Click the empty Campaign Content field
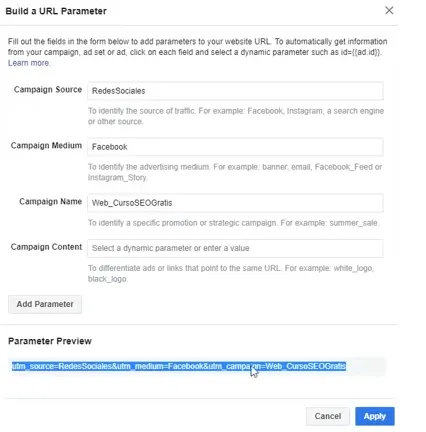426x432 pixels. pyautogui.click(x=235, y=248)
